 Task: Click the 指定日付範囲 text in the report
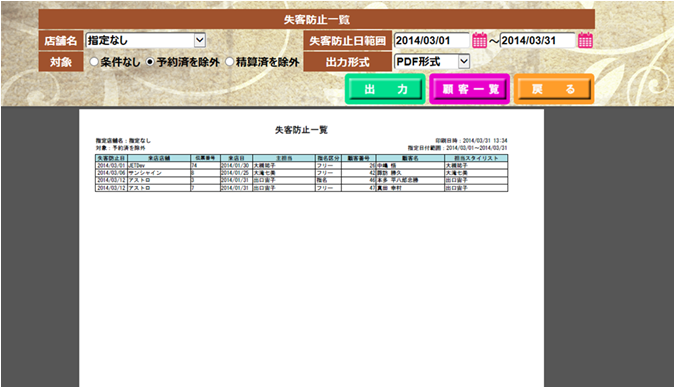point(458,148)
